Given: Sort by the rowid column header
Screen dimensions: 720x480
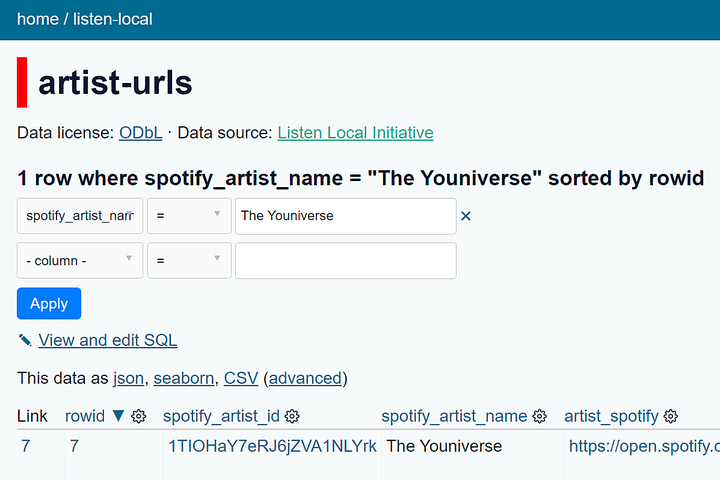Looking at the screenshot, I should (85, 416).
